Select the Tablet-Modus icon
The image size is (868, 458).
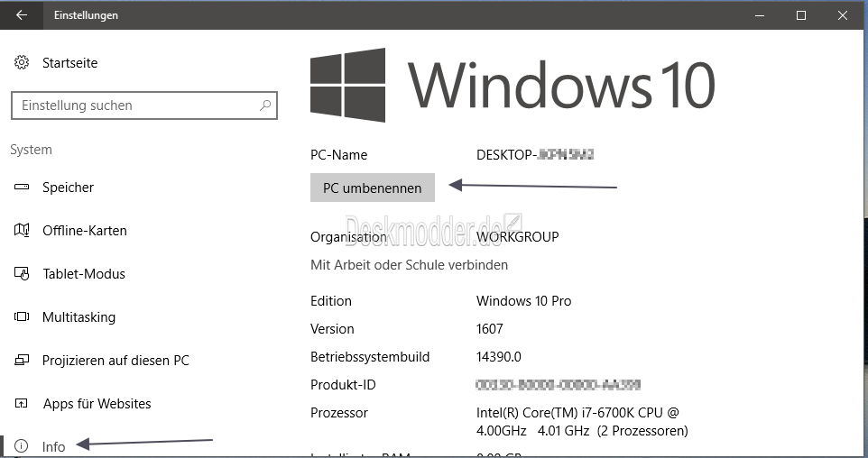pyautogui.click(x=22, y=273)
